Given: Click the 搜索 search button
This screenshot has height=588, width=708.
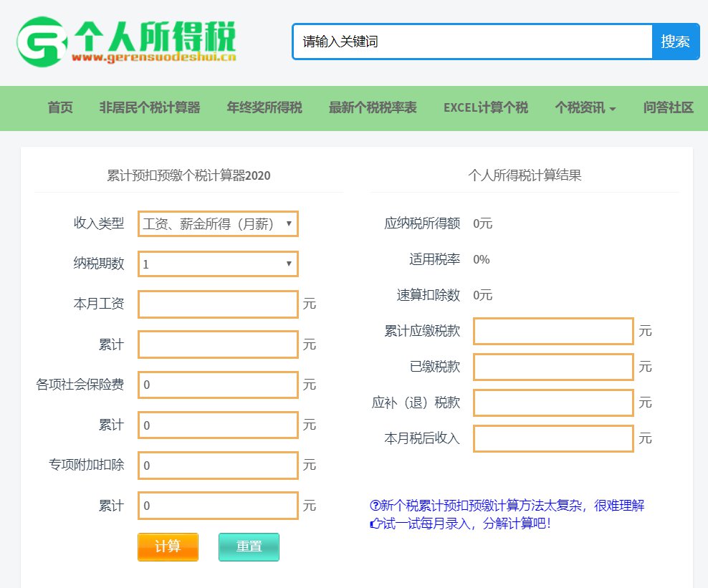Looking at the screenshot, I should click(x=675, y=42).
